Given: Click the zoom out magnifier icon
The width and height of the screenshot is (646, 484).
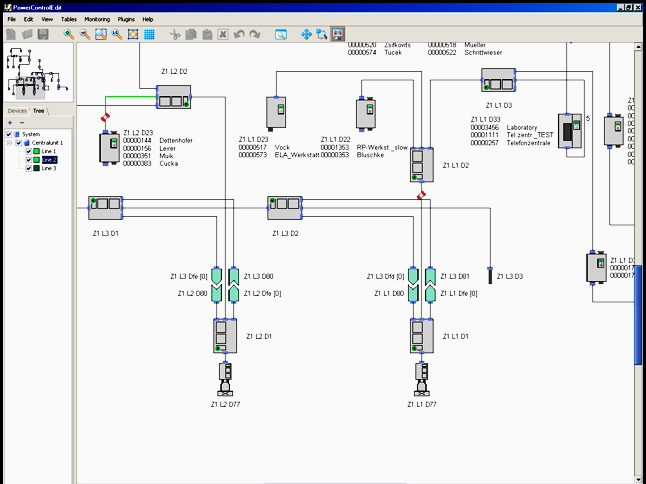Looking at the screenshot, I should [85, 34].
